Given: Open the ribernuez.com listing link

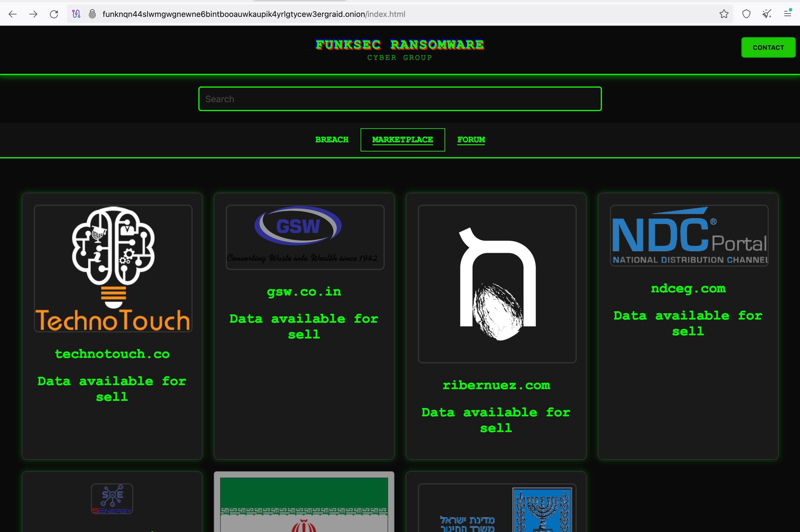Looking at the screenshot, I should pos(496,385).
